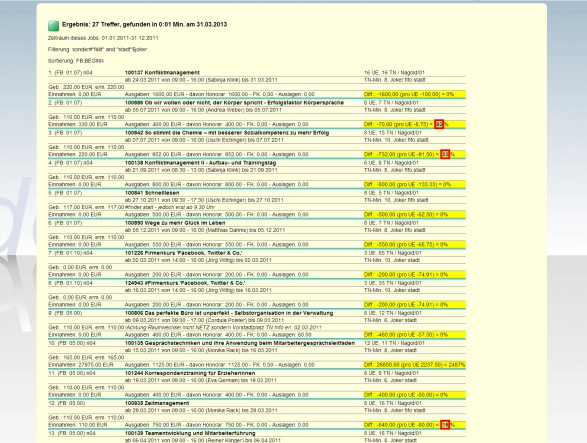Click the green result icon beside Ergebnis

click(54, 25)
